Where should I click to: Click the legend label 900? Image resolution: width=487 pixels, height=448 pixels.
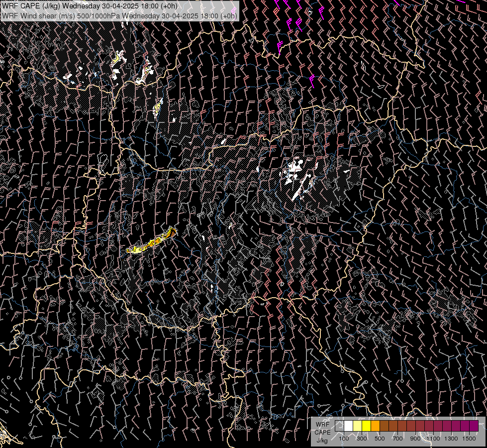[415, 439]
